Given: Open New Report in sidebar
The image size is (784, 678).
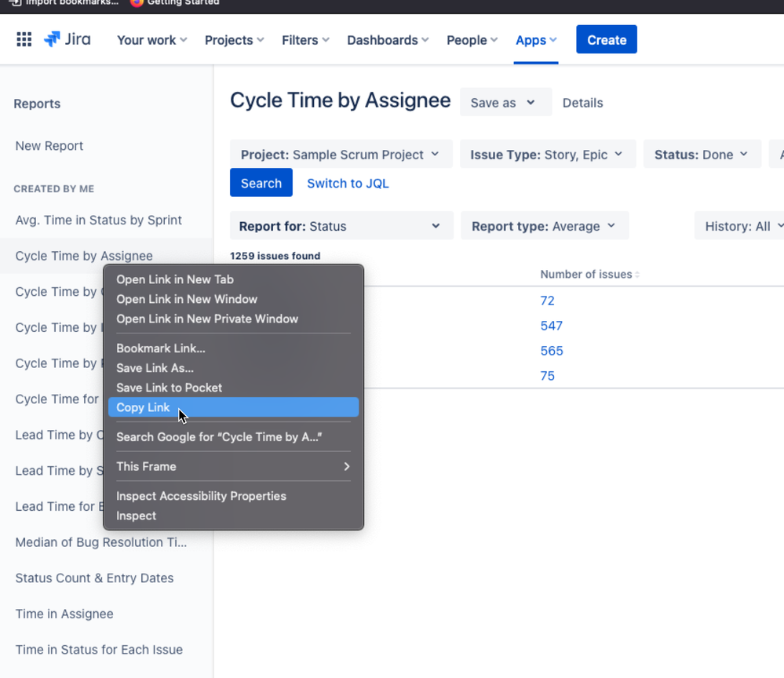Looking at the screenshot, I should [49, 145].
